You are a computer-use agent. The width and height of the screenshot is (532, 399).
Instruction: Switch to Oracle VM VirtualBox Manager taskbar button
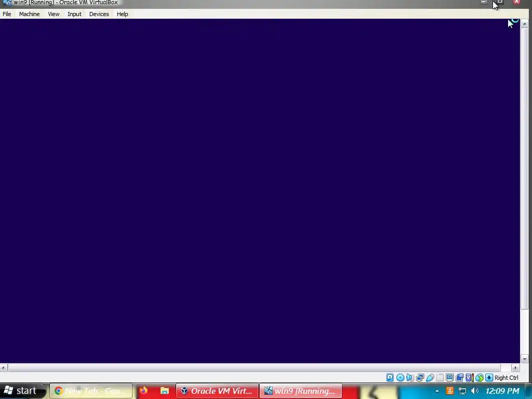[217, 391]
